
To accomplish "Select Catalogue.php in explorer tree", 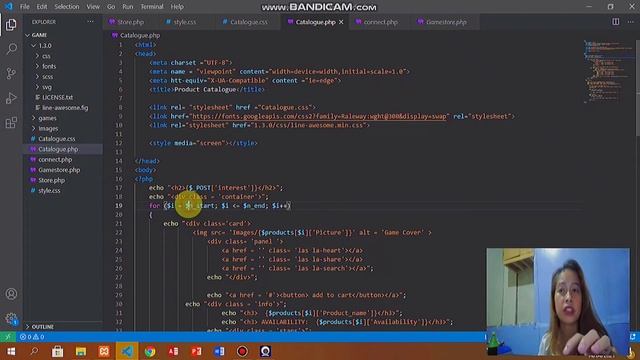I will 63,149.
